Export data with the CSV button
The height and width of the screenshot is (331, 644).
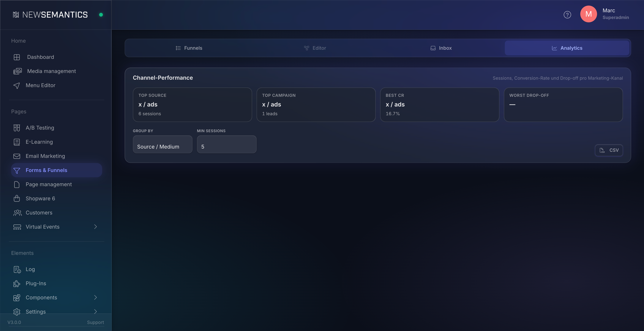[609, 150]
